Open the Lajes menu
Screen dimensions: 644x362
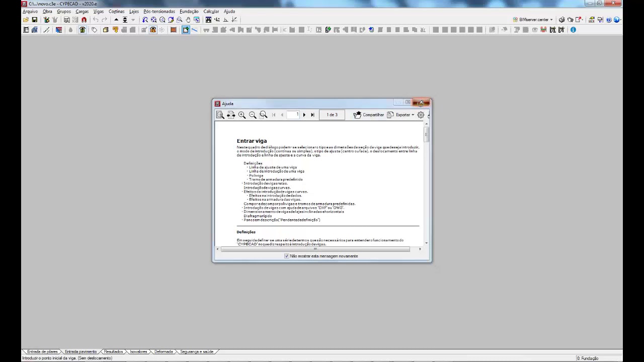[x=134, y=11]
